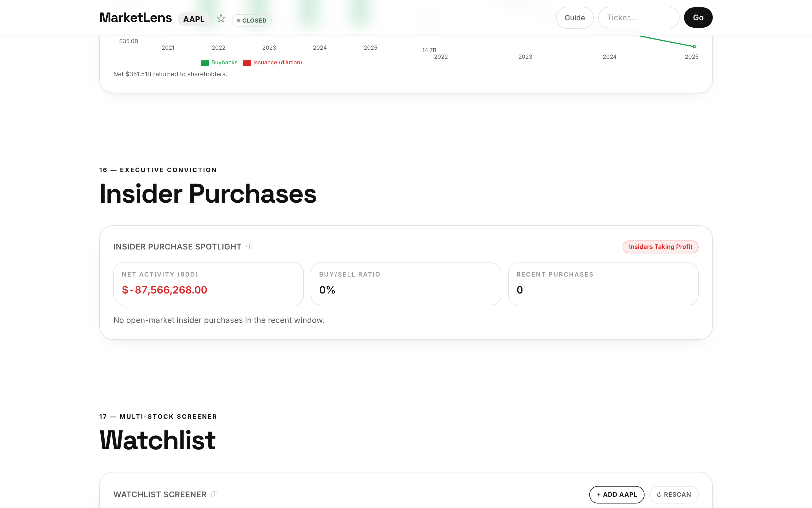The height and width of the screenshot is (508, 812).
Task: Click the Watchlist heading
Action: click(x=157, y=440)
